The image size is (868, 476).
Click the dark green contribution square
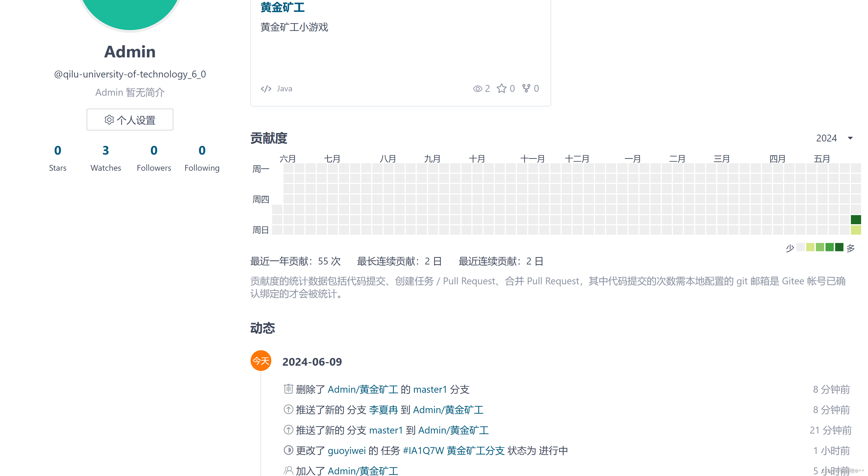pyautogui.click(x=856, y=220)
